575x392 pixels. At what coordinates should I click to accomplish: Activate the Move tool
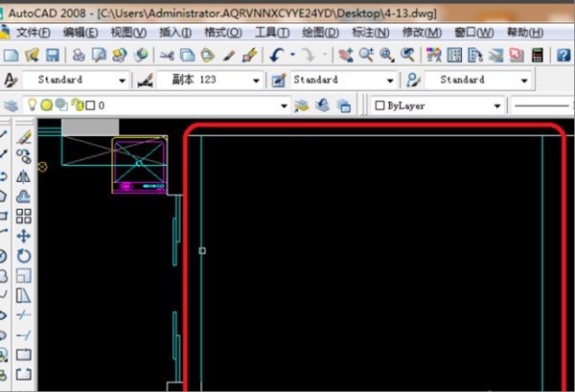(24, 236)
